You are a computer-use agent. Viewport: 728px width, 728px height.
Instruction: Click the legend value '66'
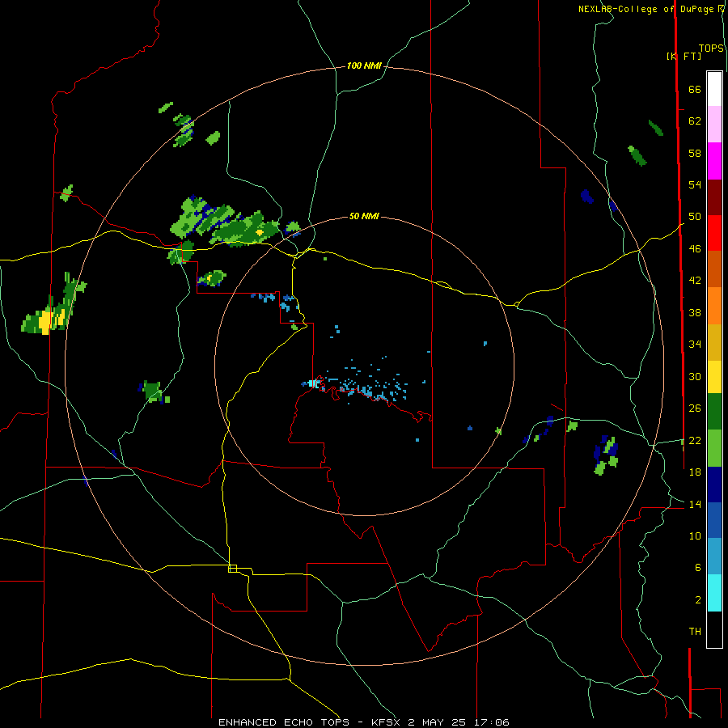pyautogui.click(x=695, y=90)
